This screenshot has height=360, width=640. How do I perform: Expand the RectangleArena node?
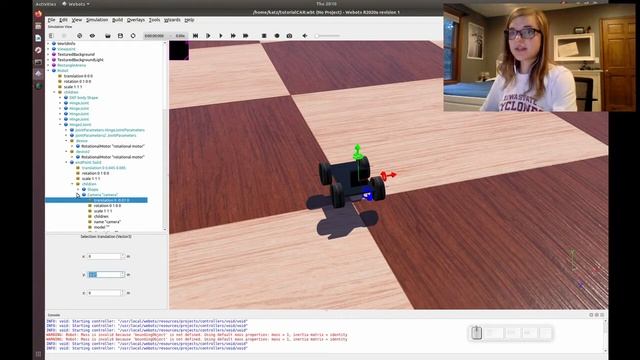(x=48, y=65)
